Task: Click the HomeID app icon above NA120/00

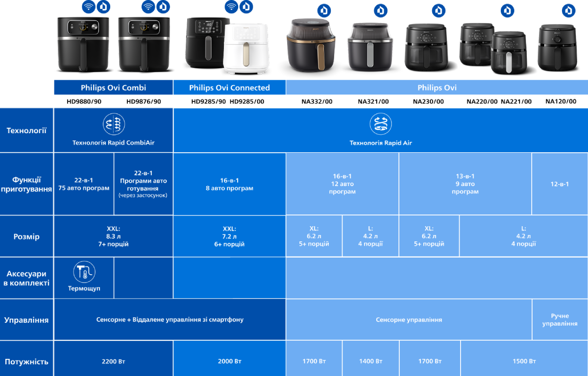Action: pos(568,11)
